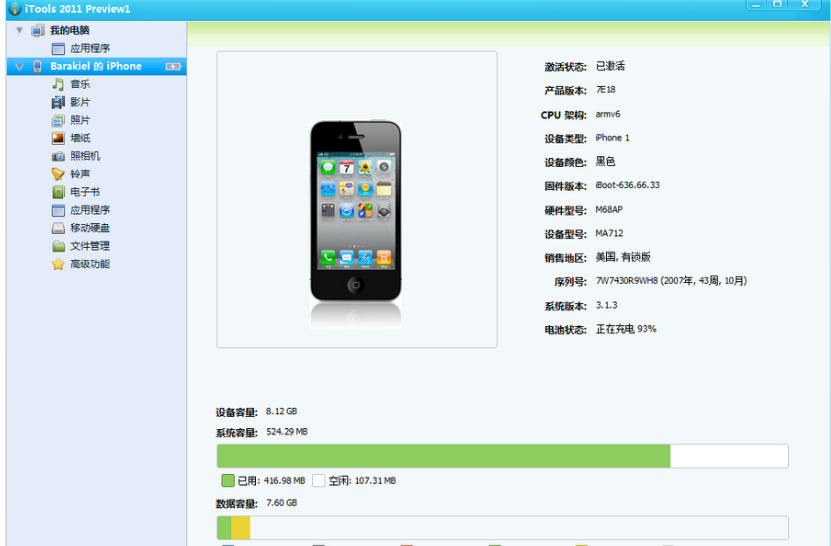Click the iPhone device icon for Barakiel
Viewport: 831px width, 546px height.
coord(37,66)
